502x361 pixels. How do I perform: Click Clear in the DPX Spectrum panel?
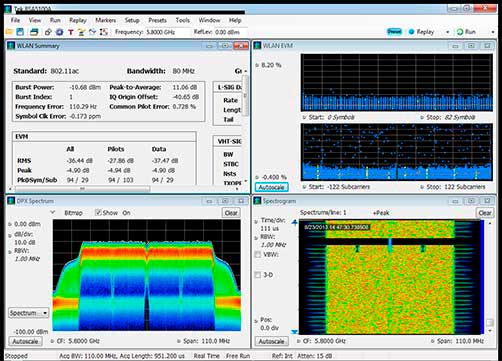(231, 213)
